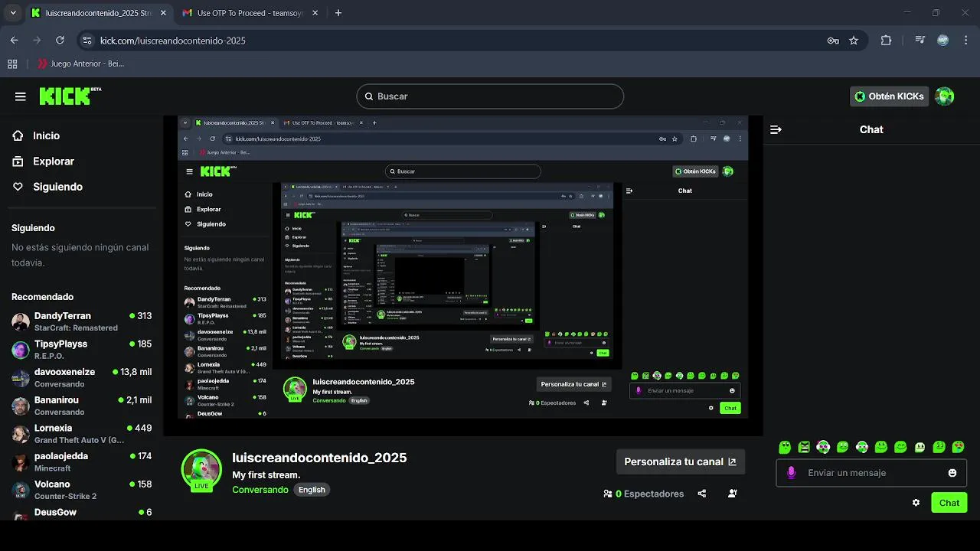The height and width of the screenshot is (551, 980).
Task: Open the hamburger menu beside the KICK logo
Action: [x=21, y=96]
